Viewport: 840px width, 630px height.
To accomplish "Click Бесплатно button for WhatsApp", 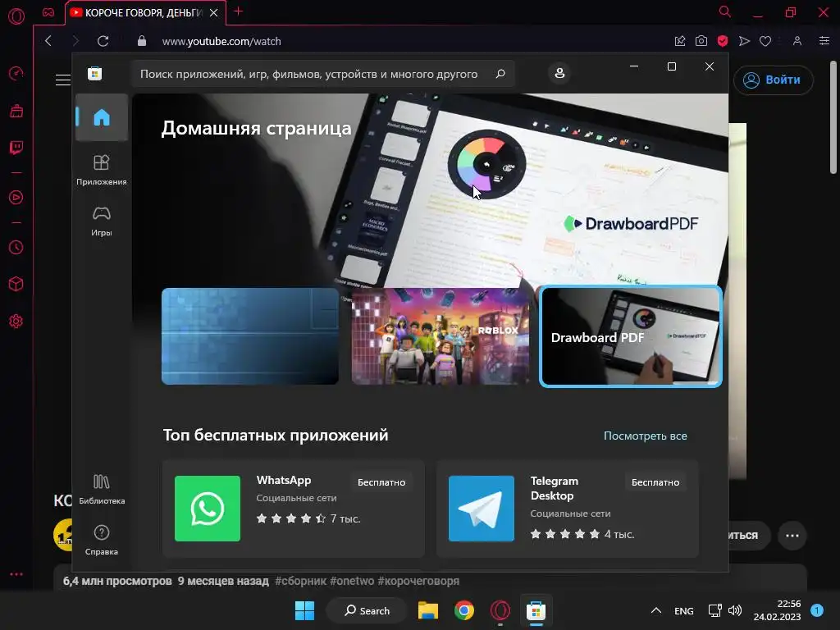I will pos(381,482).
